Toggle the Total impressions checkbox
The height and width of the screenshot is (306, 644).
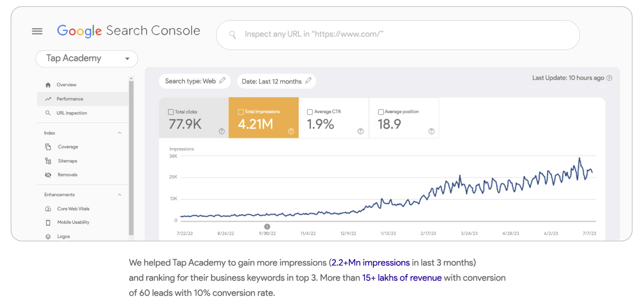tap(241, 112)
